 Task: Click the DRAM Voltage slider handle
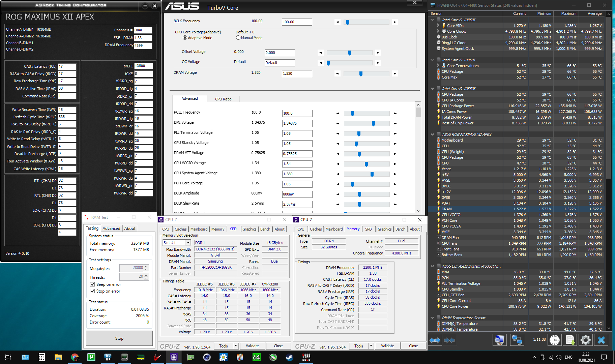coord(361,74)
